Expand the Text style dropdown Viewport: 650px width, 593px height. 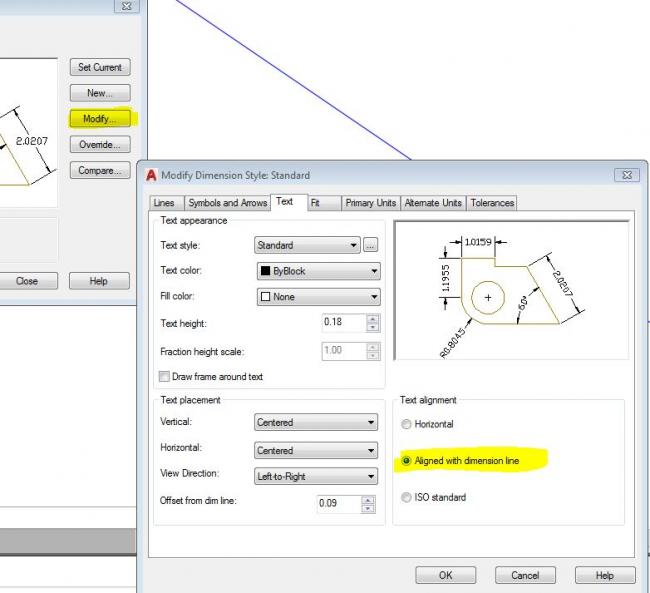[307, 245]
